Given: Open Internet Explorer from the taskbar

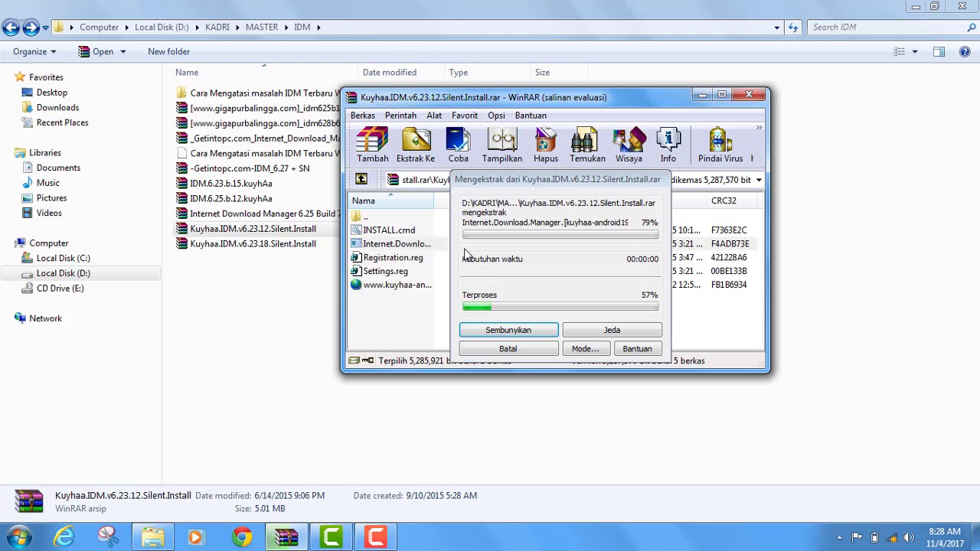Looking at the screenshot, I should coord(64,537).
